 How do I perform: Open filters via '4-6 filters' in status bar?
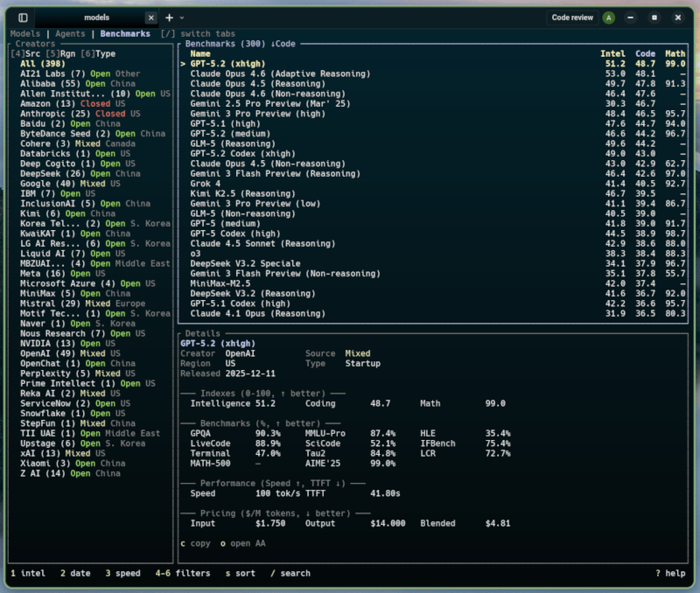(184, 574)
